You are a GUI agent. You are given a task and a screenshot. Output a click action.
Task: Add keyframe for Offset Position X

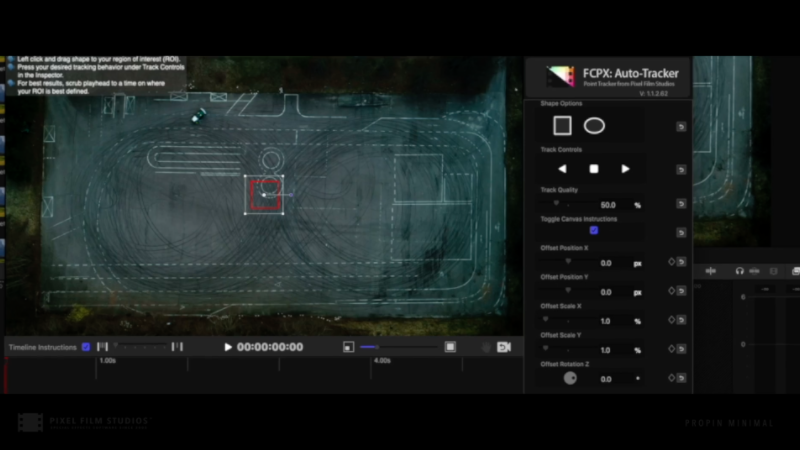point(671,262)
